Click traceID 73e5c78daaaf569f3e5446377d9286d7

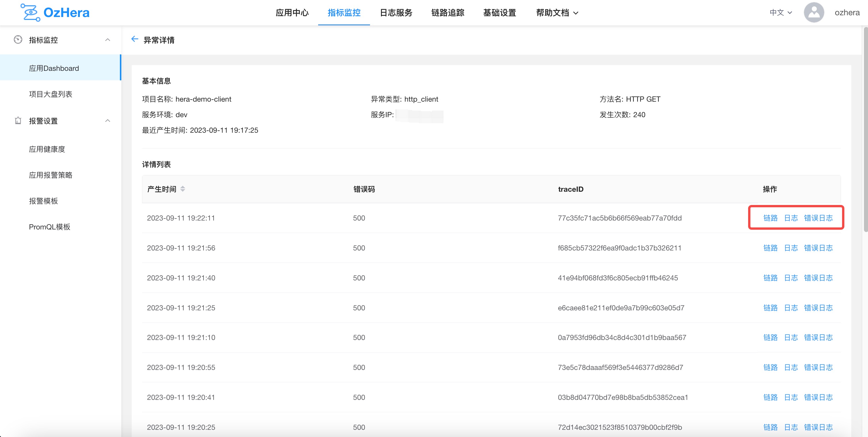[x=620, y=367]
